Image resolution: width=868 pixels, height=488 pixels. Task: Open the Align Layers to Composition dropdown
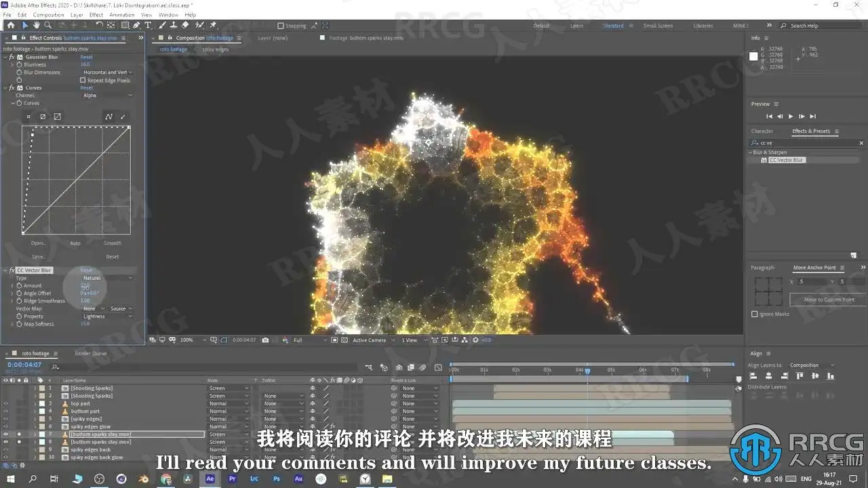click(812, 365)
